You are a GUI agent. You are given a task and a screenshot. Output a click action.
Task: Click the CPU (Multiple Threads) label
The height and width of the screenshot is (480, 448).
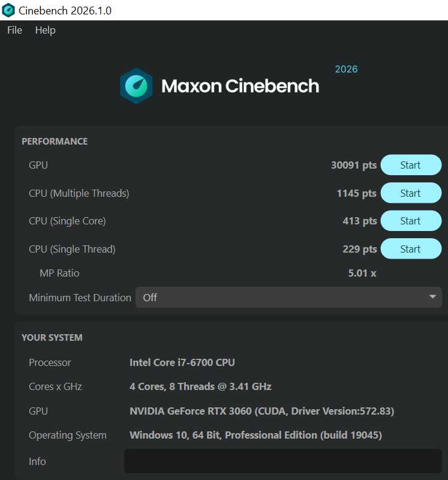[x=79, y=193]
